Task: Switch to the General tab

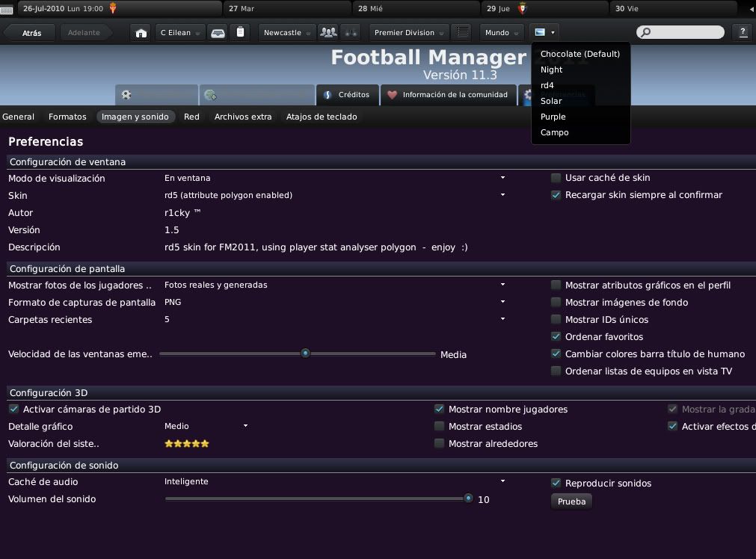Action: click(19, 117)
